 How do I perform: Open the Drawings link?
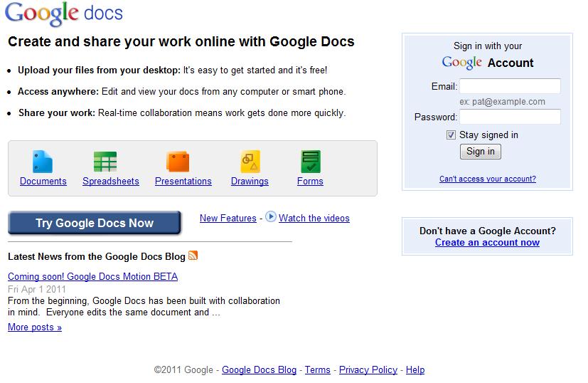tap(250, 182)
